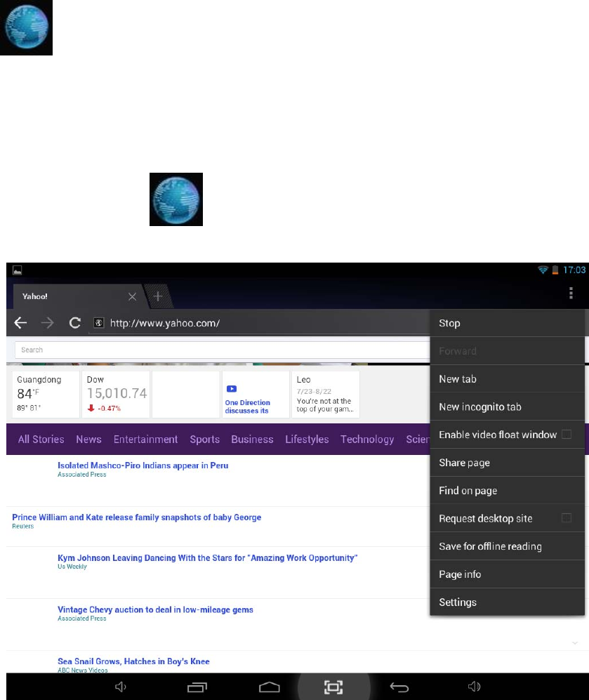This screenshot has width=589, height=700.
Task: Open a new tab with plus button
Action: coord(158,296)
